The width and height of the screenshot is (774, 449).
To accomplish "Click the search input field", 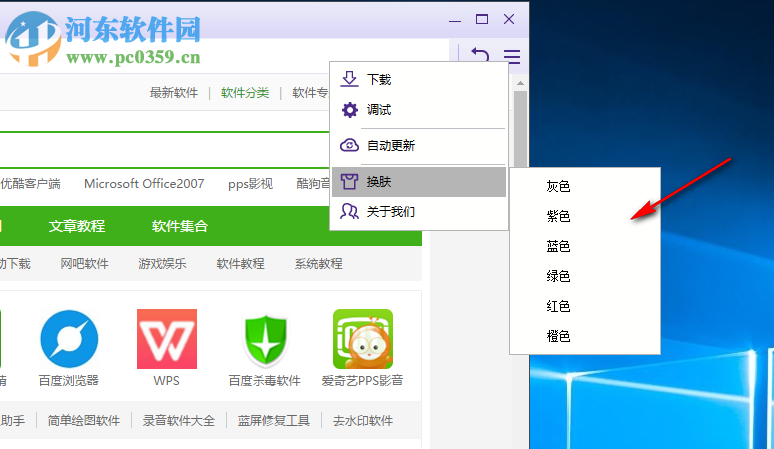I will 165,150.
